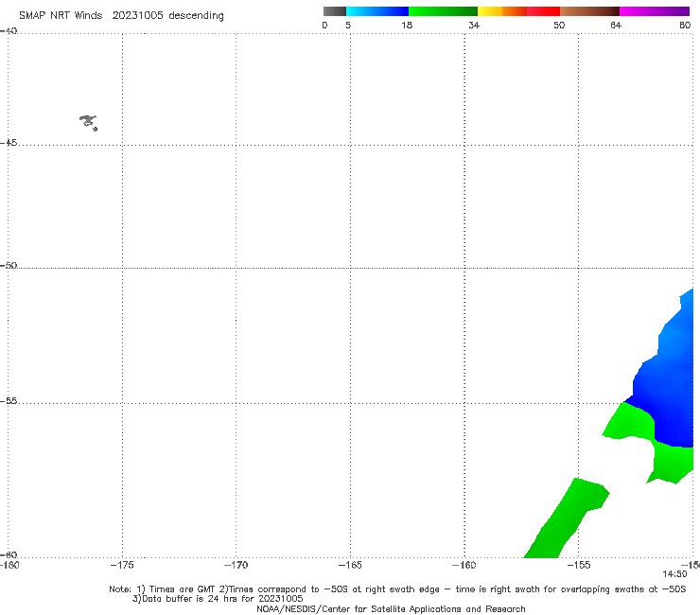Click the yellow-orange segment of the color bar
This screenshot has height=615, width=700.
coord(502,11)
